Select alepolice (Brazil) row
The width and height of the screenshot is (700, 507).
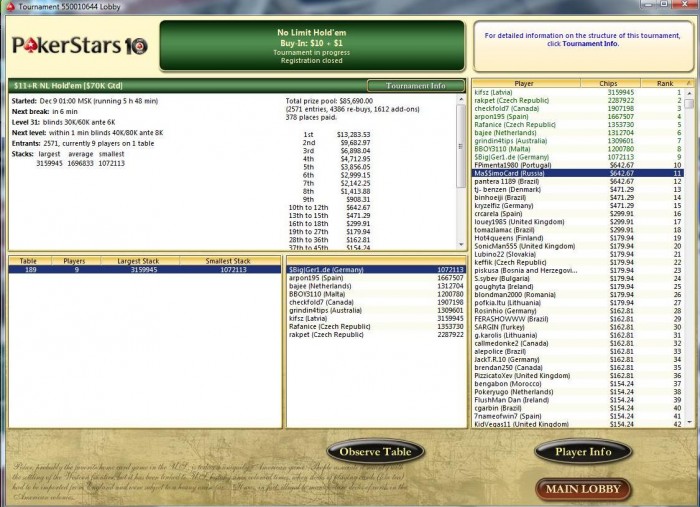[578, 351]
